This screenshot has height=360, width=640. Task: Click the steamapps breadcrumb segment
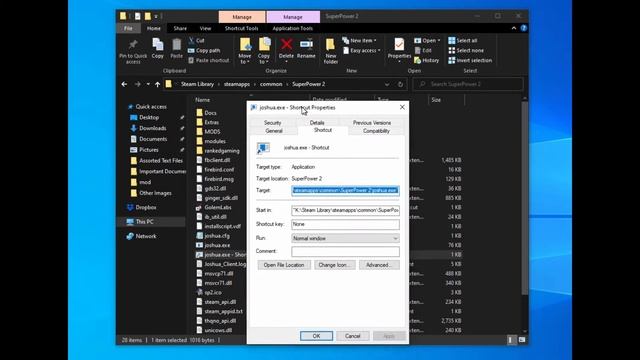pyautogui.click(x=237, y=84)
